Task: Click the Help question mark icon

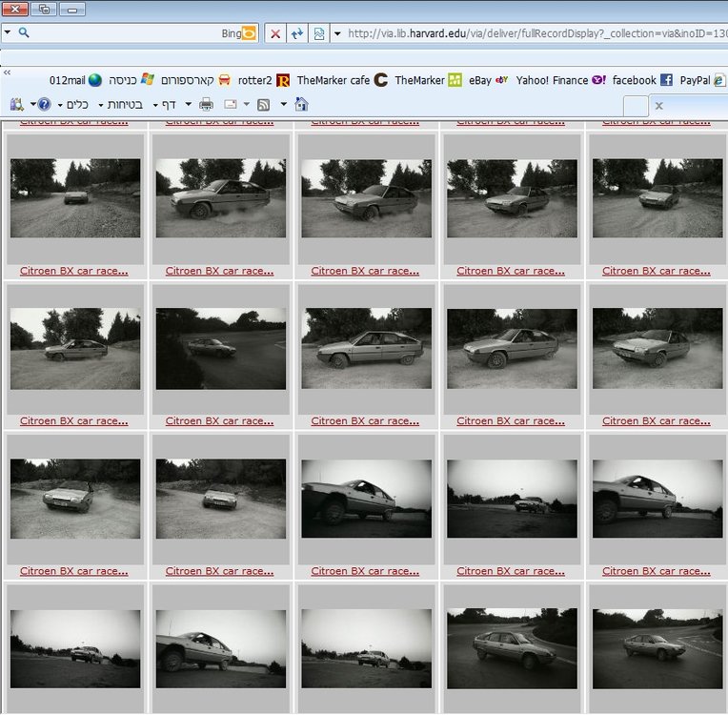Action: (x=44, y=105)
